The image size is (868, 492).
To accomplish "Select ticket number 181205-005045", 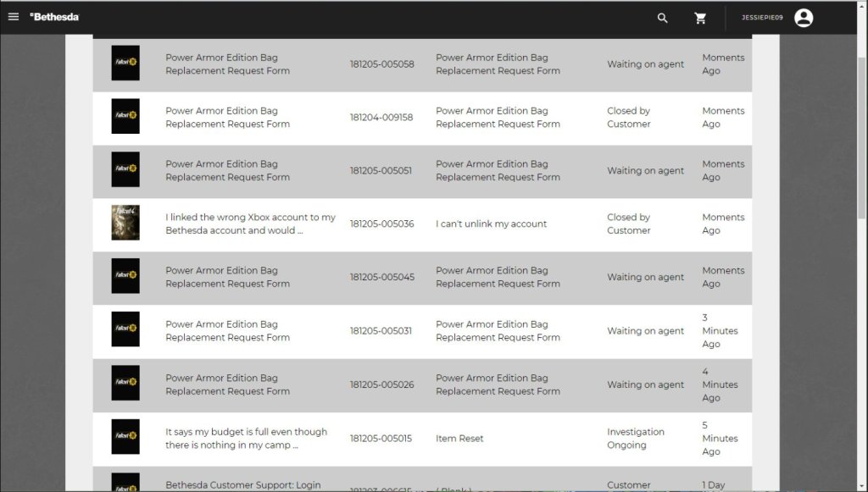I will 382,277.
